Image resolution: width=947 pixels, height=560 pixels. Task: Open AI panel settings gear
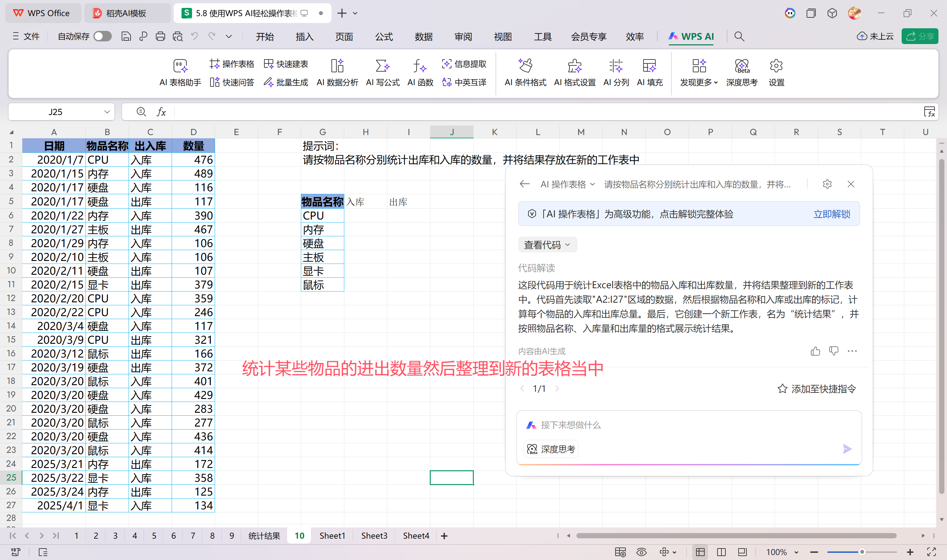[827, 184]
